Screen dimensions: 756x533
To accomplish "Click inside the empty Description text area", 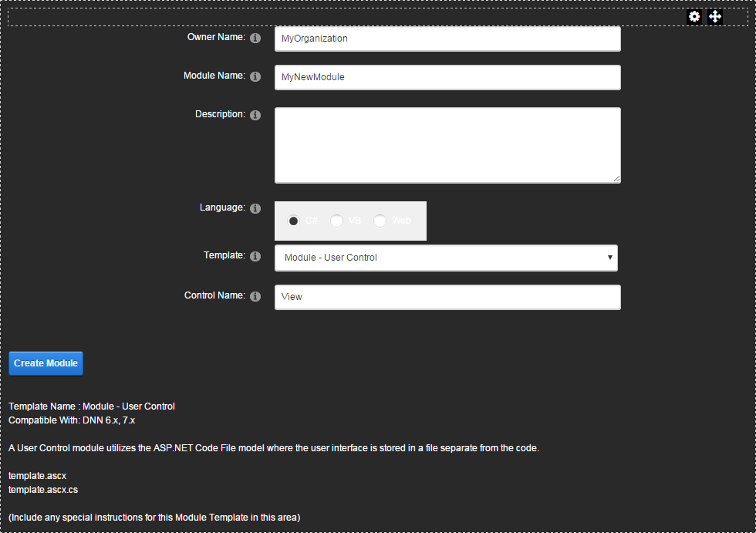I will (447, 145).
